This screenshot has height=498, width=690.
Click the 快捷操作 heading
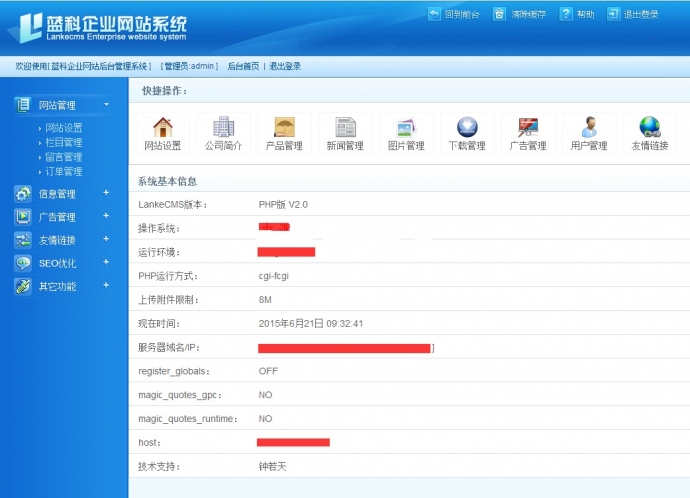tap(165, 91)
